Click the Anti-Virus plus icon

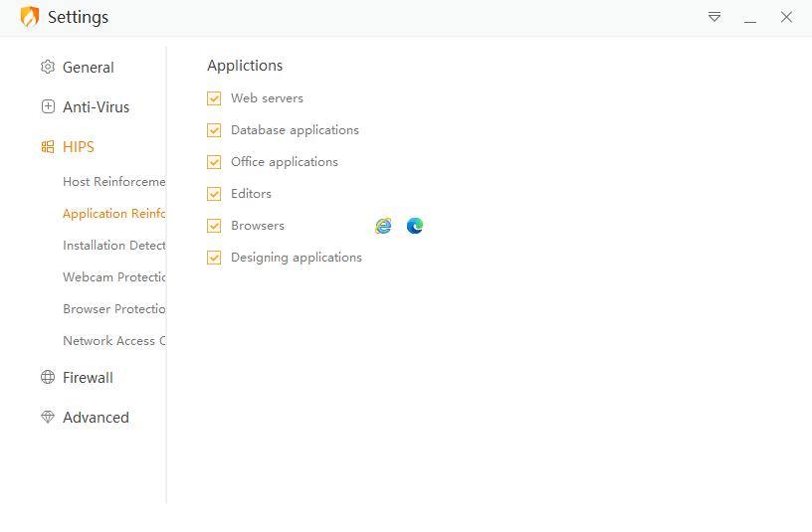pos(48,107)
